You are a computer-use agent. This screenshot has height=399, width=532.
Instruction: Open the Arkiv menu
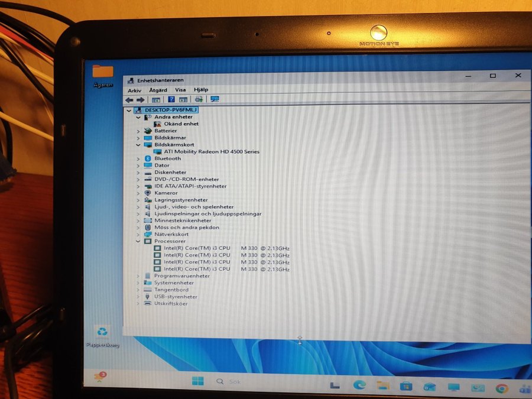134,90
